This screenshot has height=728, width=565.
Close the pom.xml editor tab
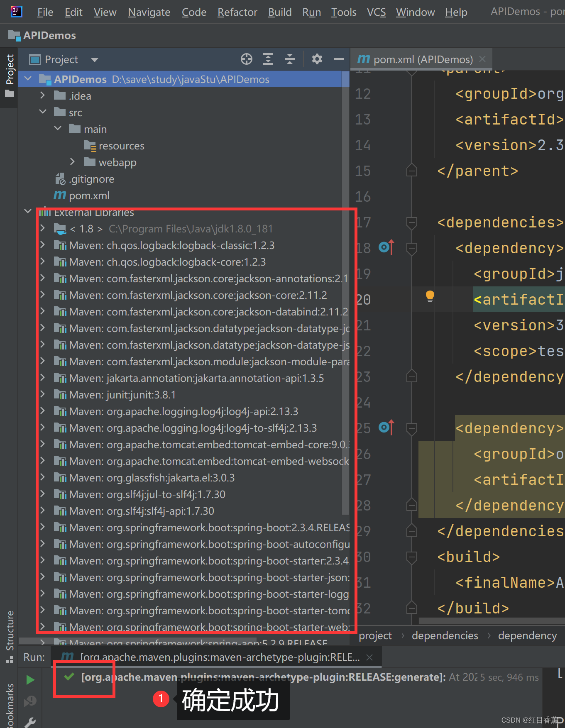click(482, 59)
